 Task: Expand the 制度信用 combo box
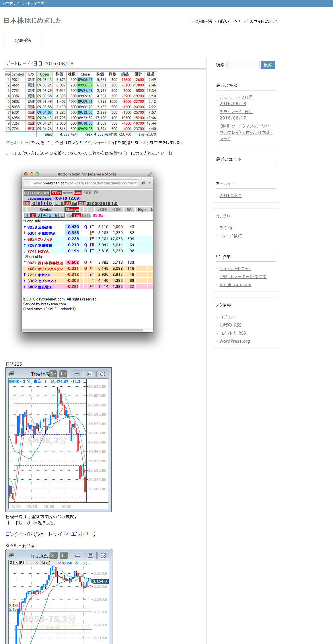[24, 563]
